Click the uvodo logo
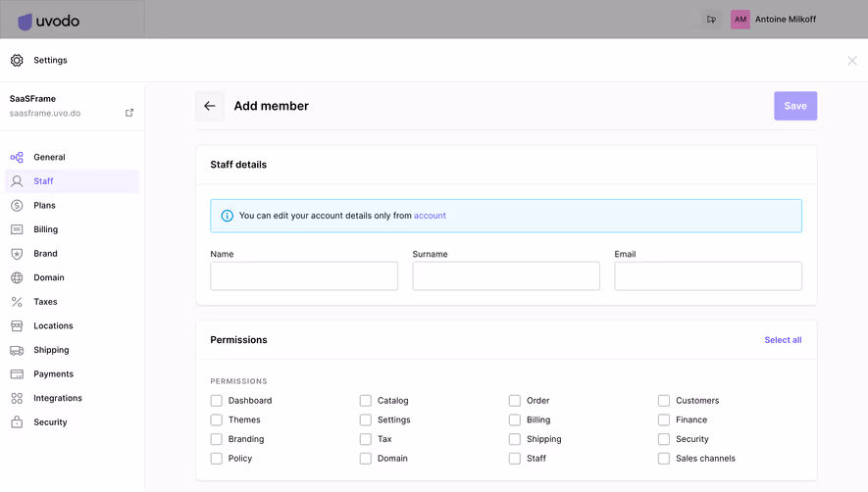868x492 pixels. 49,21
